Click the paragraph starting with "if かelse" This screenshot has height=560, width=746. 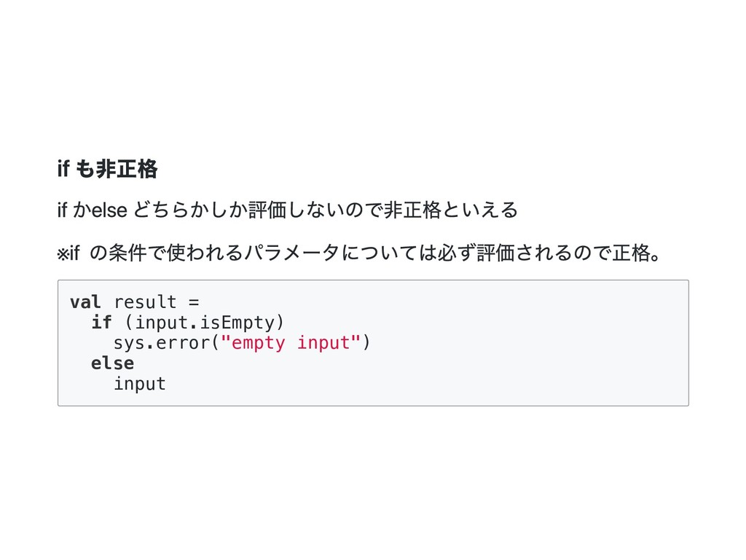click(x=287, y=211)
